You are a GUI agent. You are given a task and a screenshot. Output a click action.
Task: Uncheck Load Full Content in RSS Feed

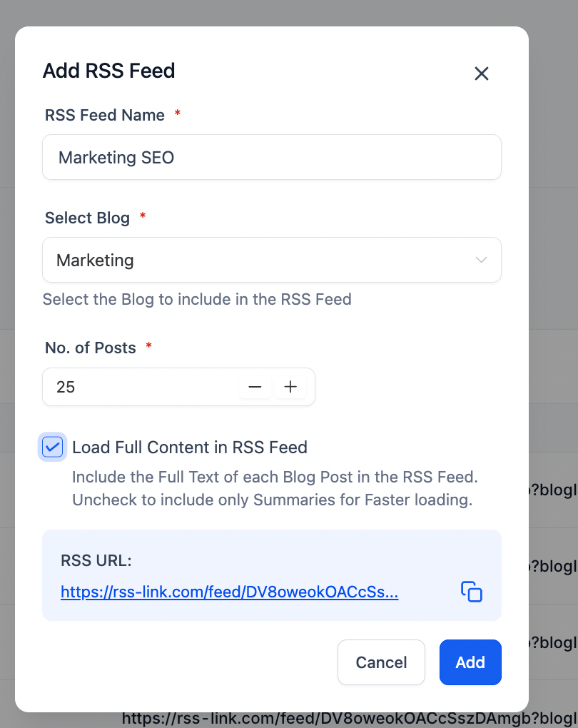52,448
